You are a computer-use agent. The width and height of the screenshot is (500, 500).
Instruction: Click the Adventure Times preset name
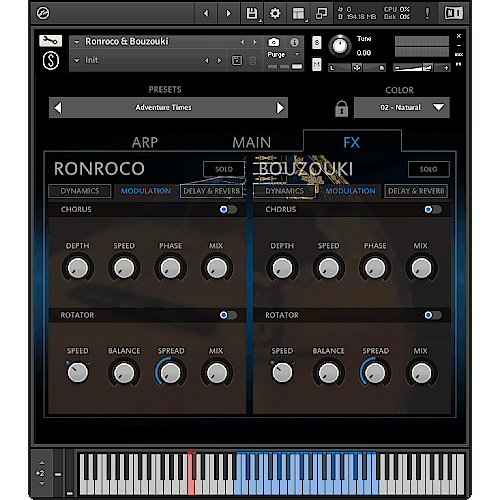(x=163, y=108)
